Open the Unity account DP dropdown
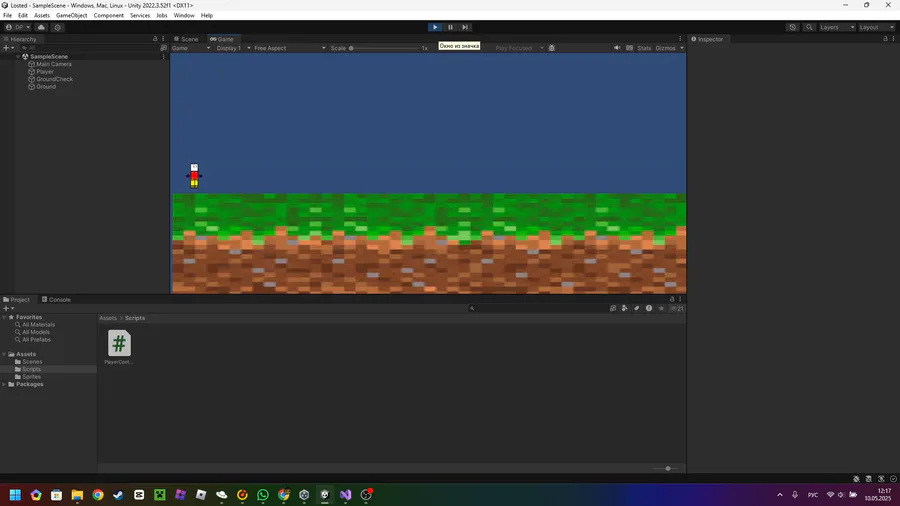The image size is (900, 506). (x=17, y=27)
